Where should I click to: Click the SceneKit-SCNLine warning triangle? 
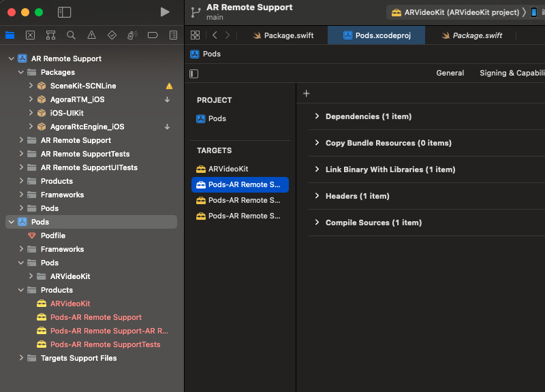point(169,86)
